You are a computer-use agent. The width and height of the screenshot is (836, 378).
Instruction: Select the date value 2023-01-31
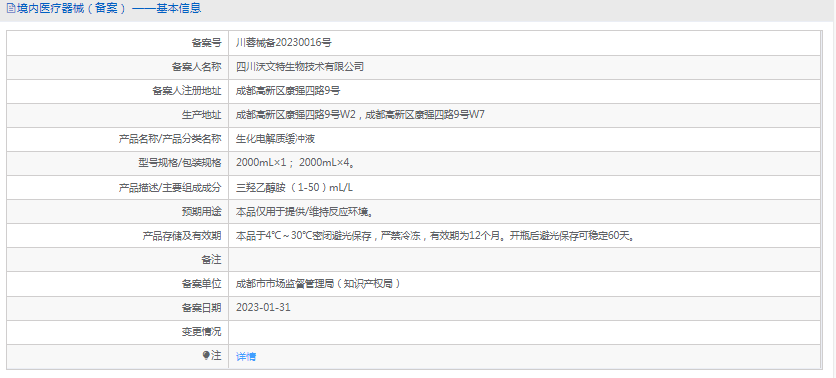pyautogui.click(x=263, y=308)
